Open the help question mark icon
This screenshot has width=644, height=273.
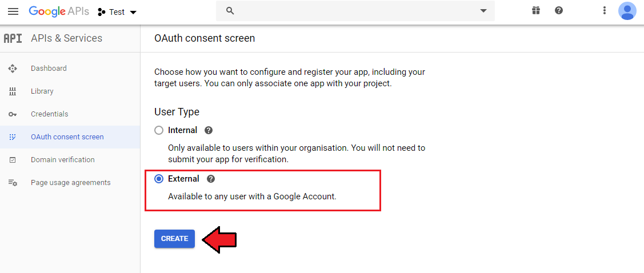(559, 11)
